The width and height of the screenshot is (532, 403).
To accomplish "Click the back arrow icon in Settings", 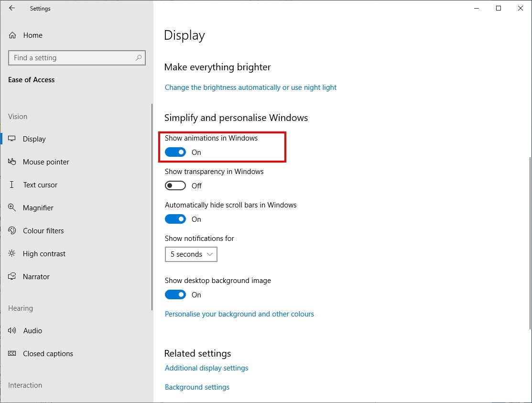I will 12,8.
